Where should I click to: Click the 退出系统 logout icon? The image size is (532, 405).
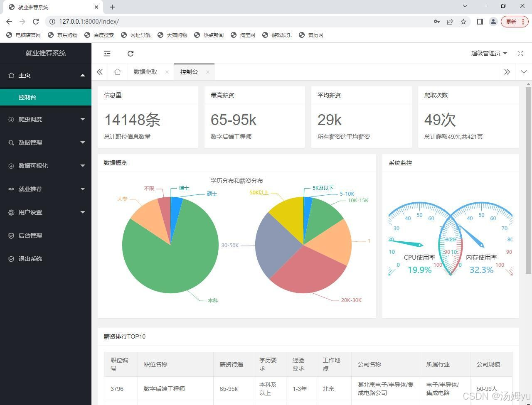[x=11, y=259]
